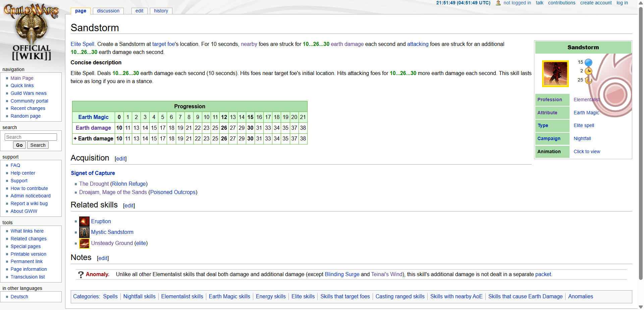Click the user avatar icon beside not logged in
This screenshot has width=644, height=310.
tap(498, 3)
